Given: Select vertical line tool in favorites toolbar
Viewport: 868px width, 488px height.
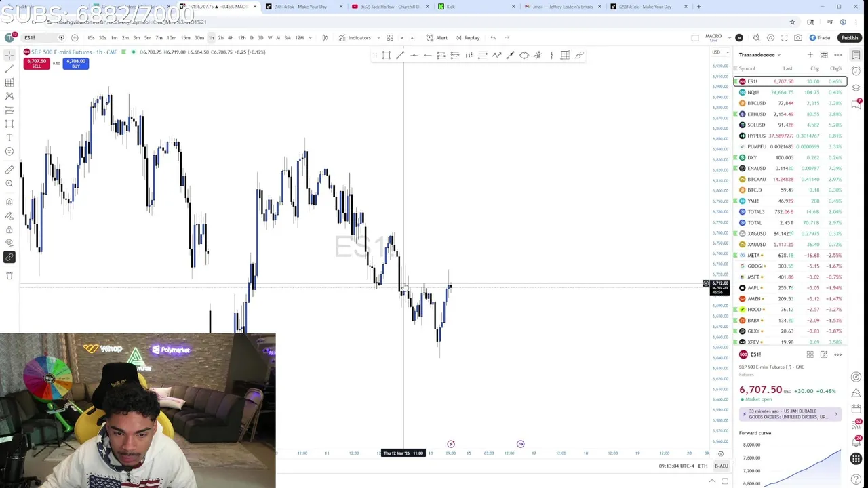Looking at the screenshot, I should [x=551, y=55].
